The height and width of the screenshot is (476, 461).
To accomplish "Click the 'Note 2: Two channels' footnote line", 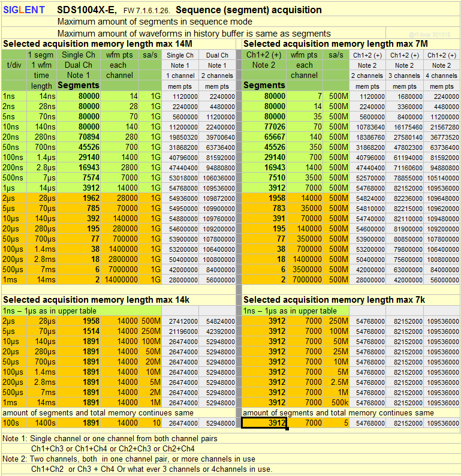I will 129,459.
